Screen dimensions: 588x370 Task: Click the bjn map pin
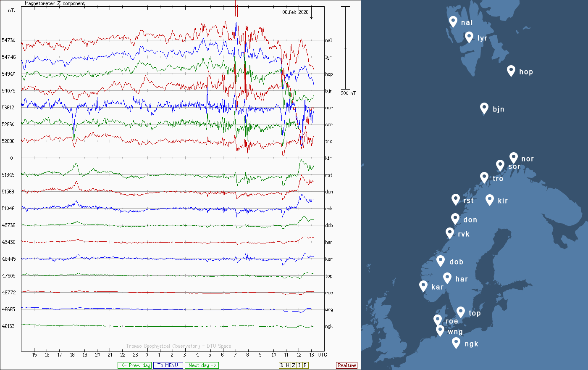point(484,108)
